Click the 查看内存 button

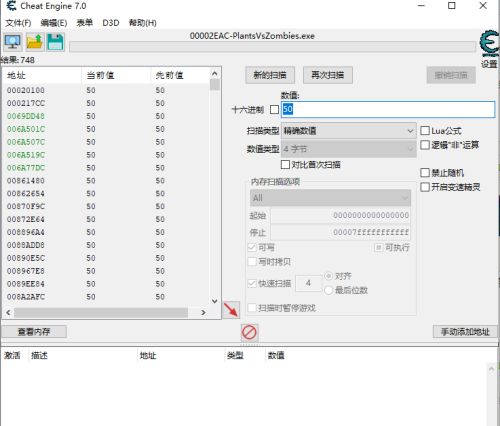point(34,332)
